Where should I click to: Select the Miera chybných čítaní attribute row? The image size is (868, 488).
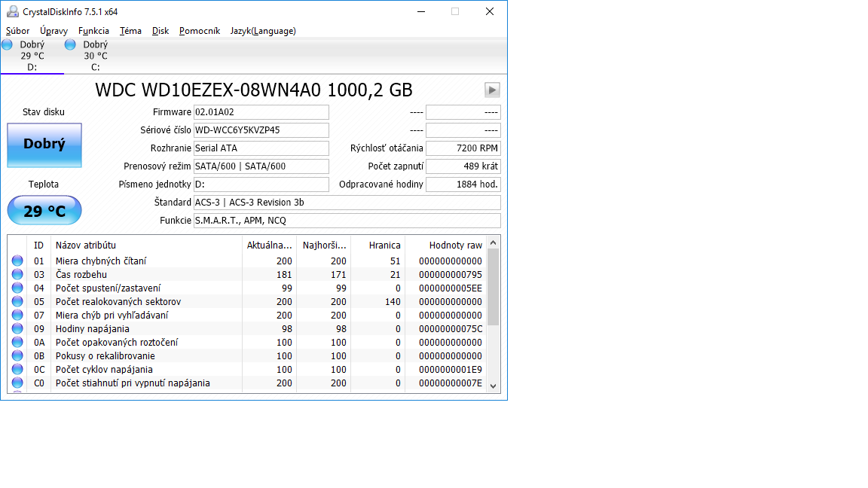tap(247, 261)
